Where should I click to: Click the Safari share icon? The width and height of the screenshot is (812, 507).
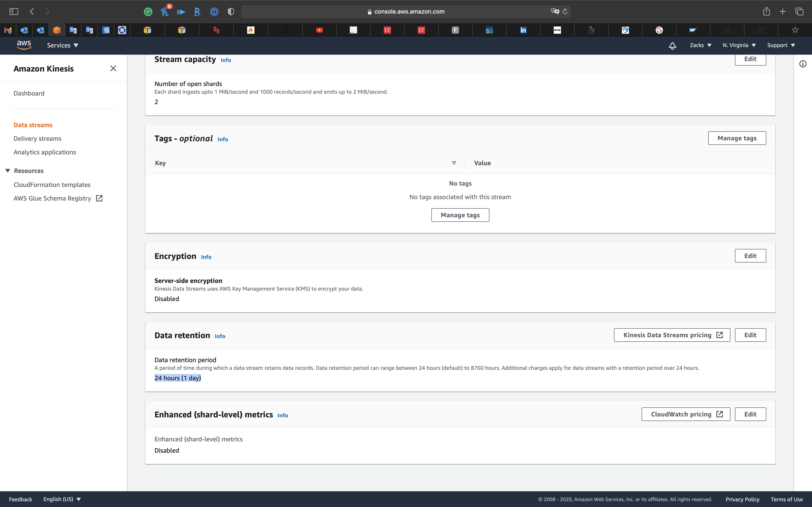click(x=766, y=11)
